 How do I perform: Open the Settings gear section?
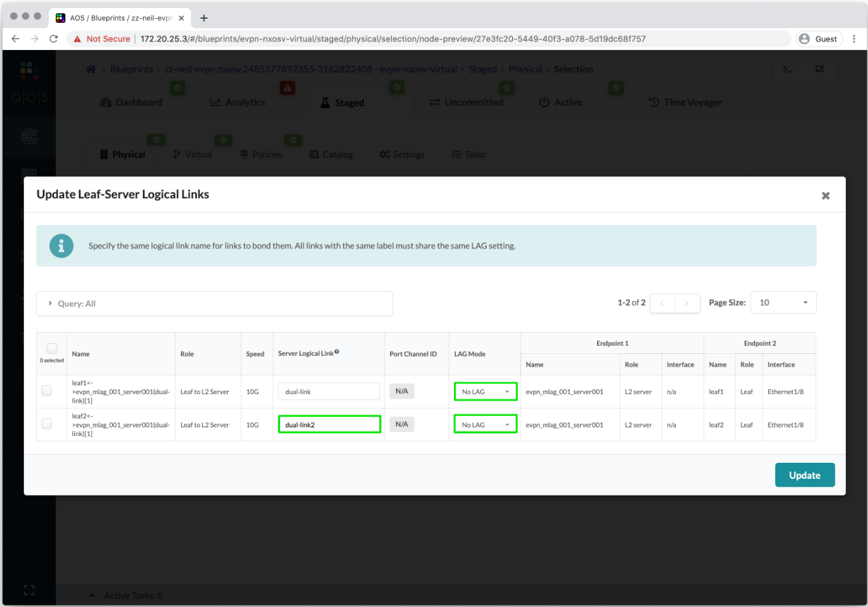point(401,154)
